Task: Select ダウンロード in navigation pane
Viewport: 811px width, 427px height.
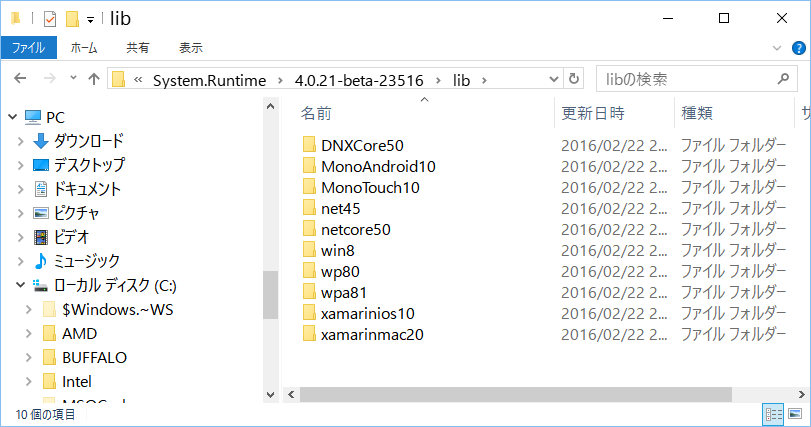Action: click(88, 141)
